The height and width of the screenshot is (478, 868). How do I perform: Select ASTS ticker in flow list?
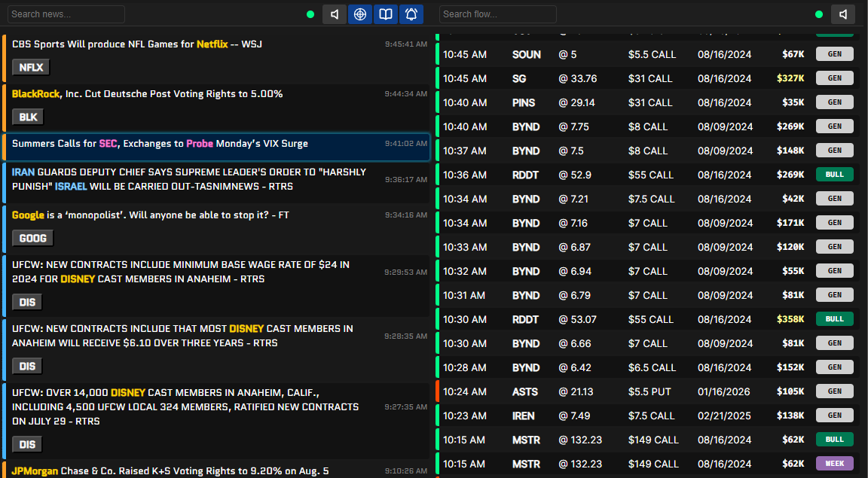pos(524,391)
